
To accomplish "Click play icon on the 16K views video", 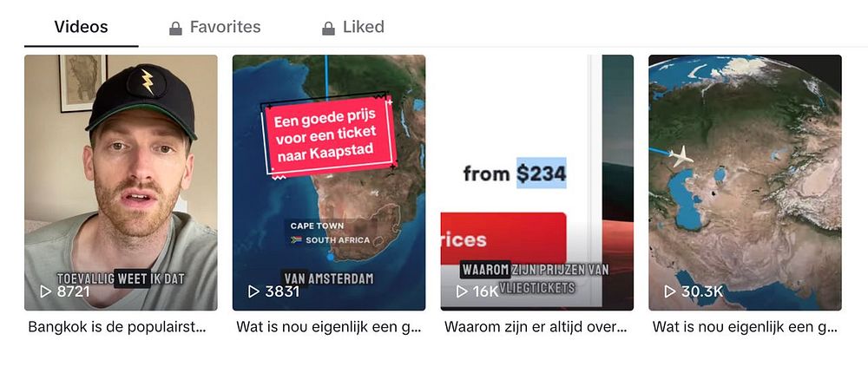I will click(462, 291).
